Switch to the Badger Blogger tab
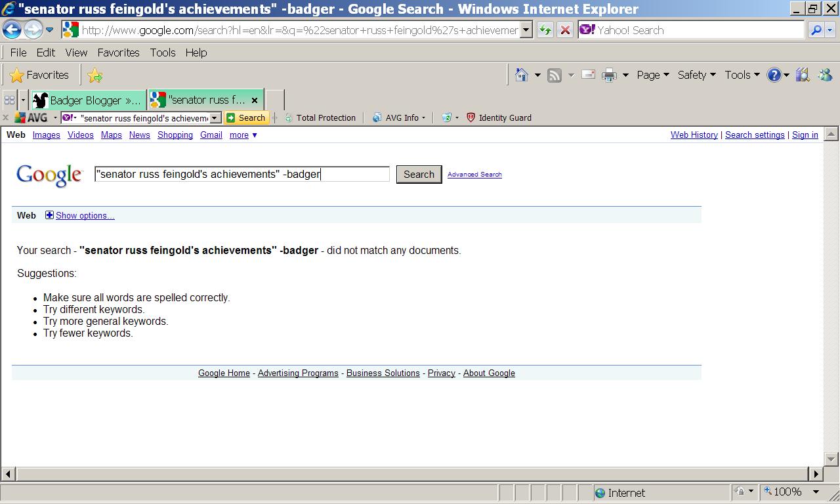 (x=89, y=100)
